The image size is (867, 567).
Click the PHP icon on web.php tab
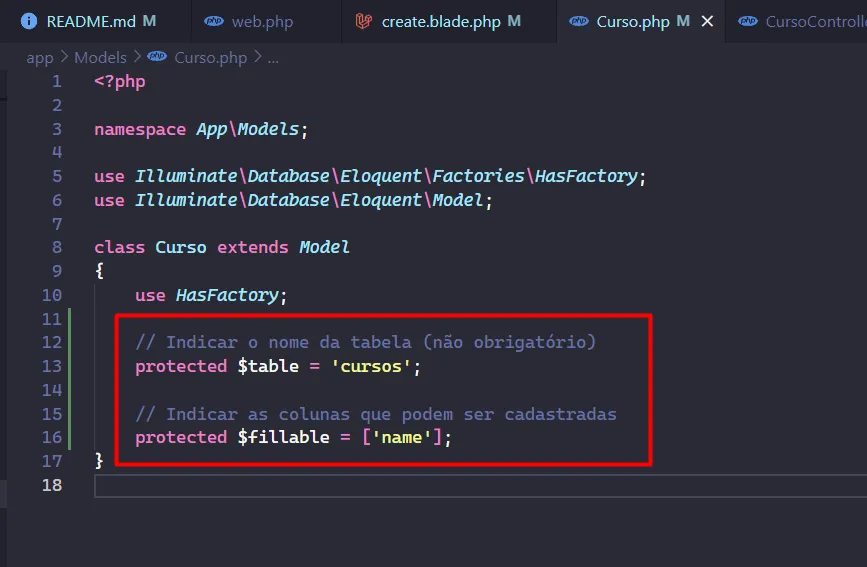coord(214,21)
